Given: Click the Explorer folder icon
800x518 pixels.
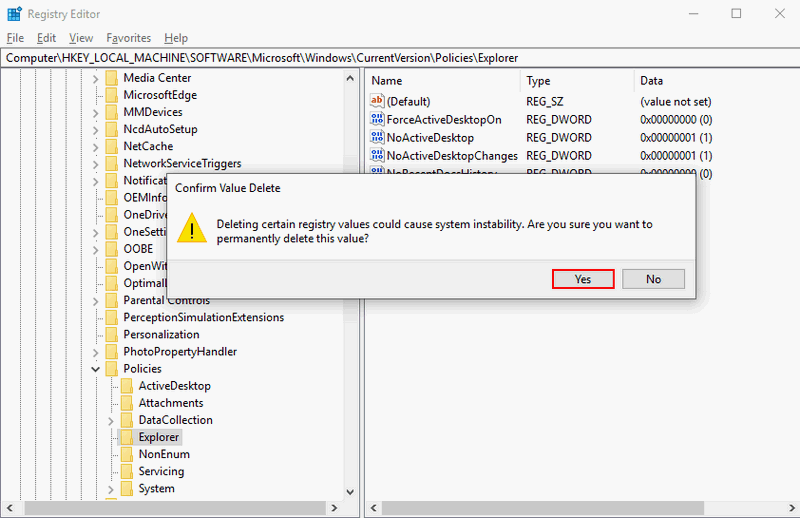Looking at the screenshot, I should (x=127, y=437).
